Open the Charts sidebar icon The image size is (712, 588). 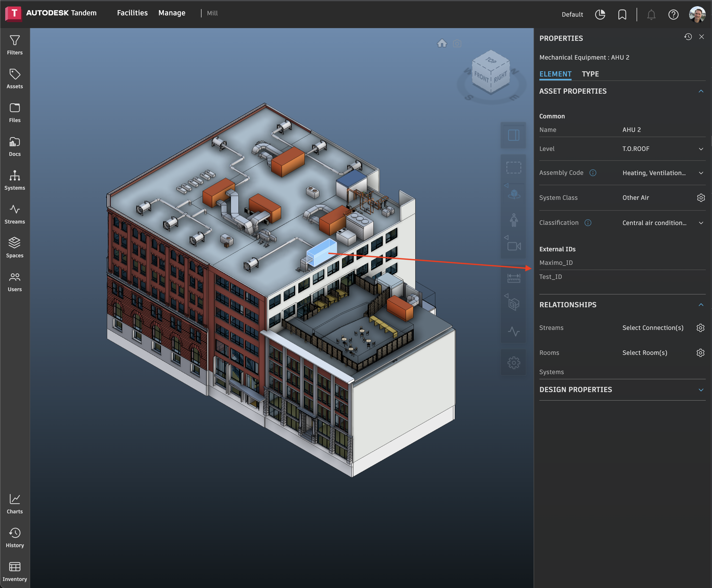15,504
